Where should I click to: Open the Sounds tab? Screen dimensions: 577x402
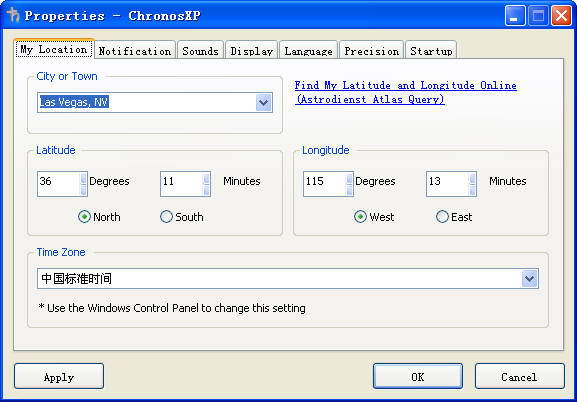pyautogui.click(x=200, y=50)
